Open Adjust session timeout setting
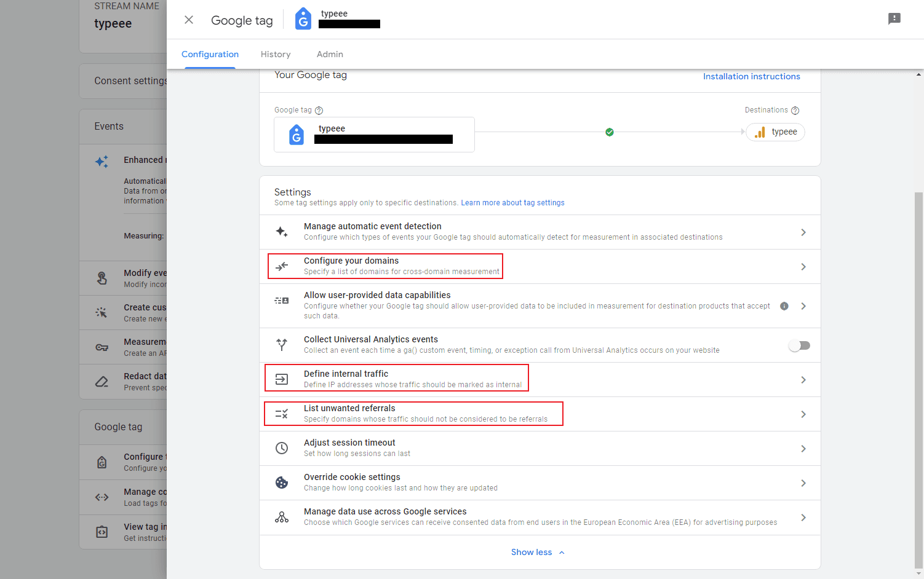924x579 pixels. (540, 448)
